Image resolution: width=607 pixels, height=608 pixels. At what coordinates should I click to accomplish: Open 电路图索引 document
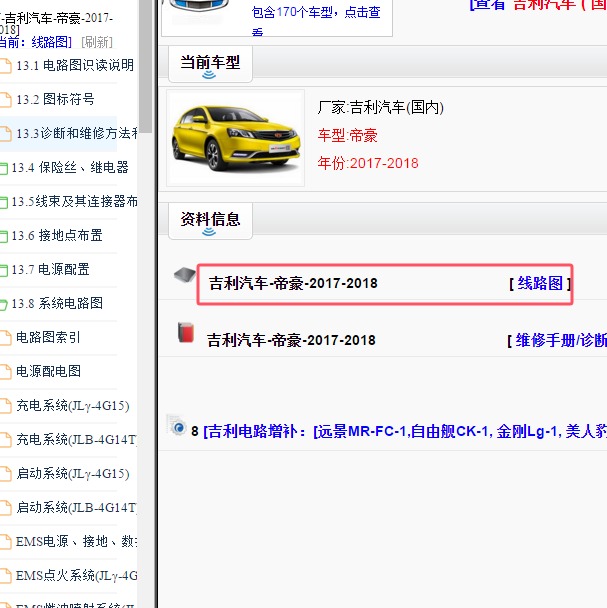tap(48, 337)
